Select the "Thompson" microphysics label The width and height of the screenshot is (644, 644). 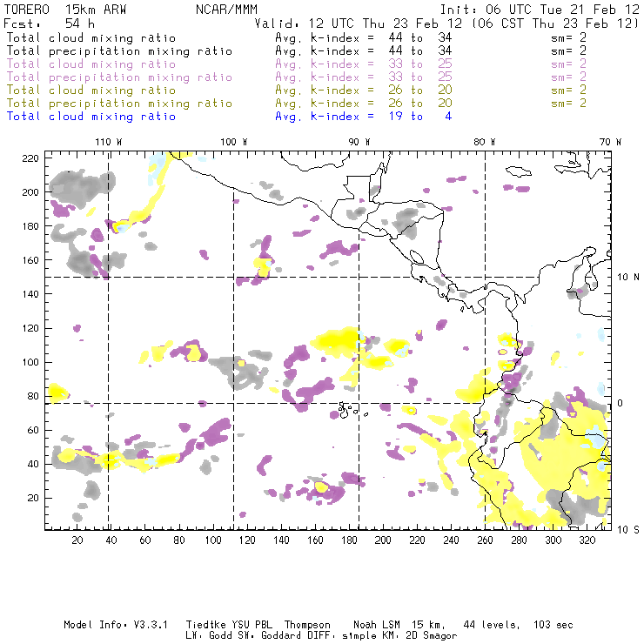point(307,625)
